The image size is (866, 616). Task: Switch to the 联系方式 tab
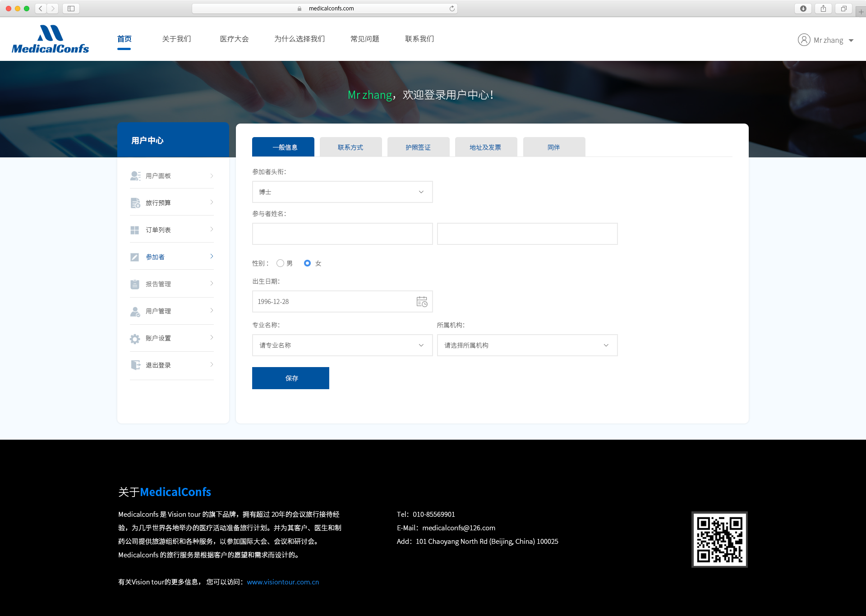pos(351,147)
